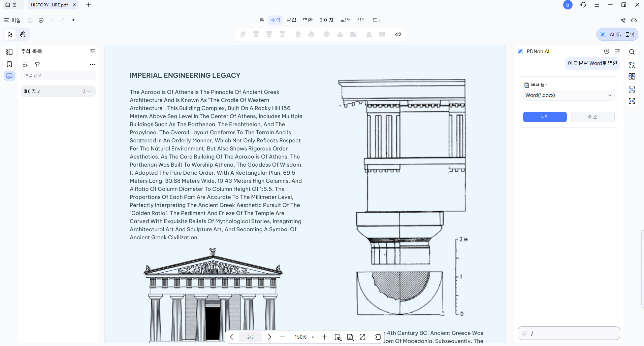Open PDNob AI settings

click(x=607, y=51)
